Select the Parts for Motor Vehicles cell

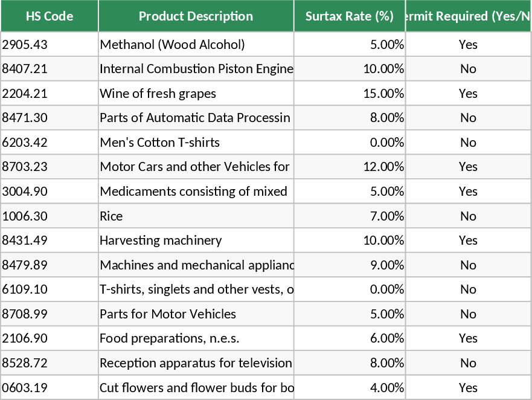[196, 314]
